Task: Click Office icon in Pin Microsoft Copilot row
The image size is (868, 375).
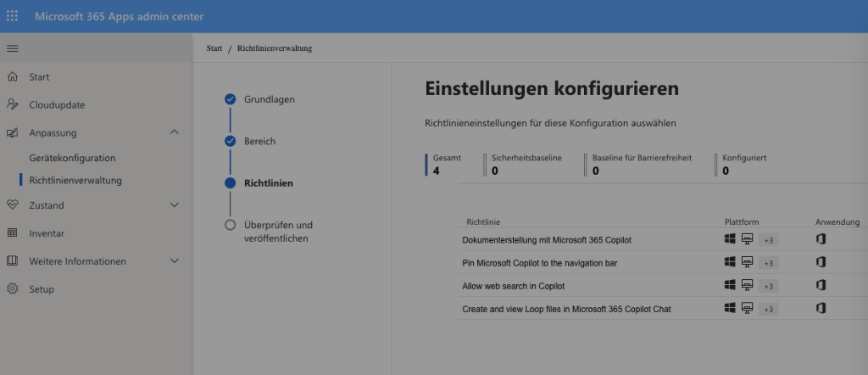Action: pos(821,261)
